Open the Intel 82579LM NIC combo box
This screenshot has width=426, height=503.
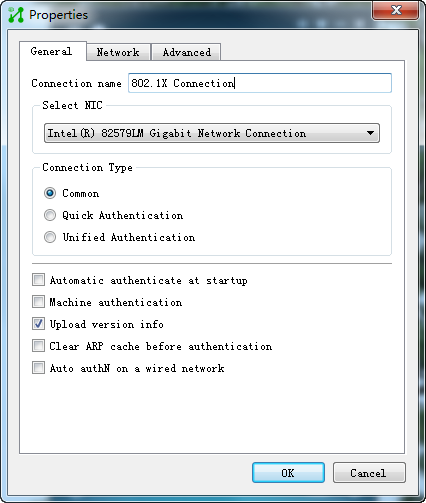coord(212,133)
